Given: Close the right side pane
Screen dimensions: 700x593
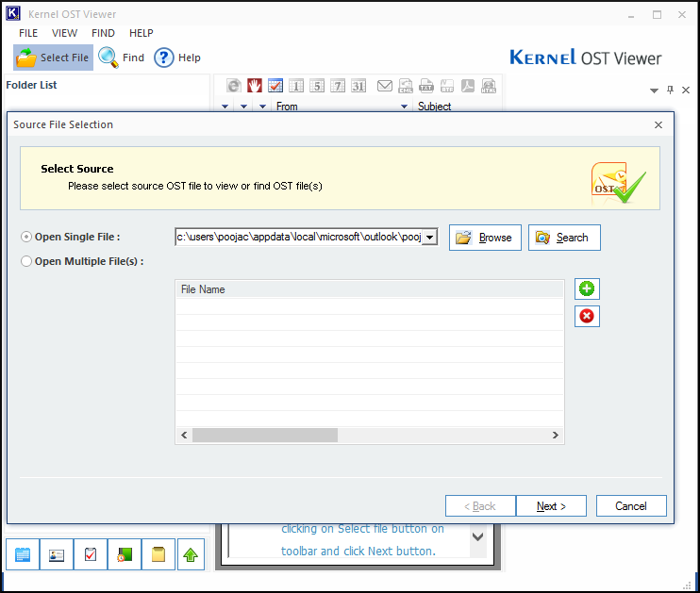Looking at the screenshot, I should 686,91.
